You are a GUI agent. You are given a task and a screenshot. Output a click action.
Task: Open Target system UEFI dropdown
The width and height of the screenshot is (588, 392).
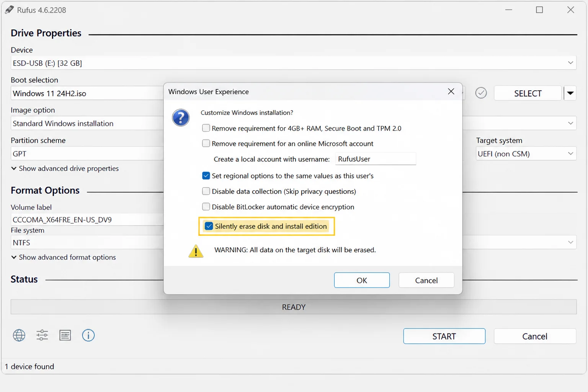tap(526, 154)
